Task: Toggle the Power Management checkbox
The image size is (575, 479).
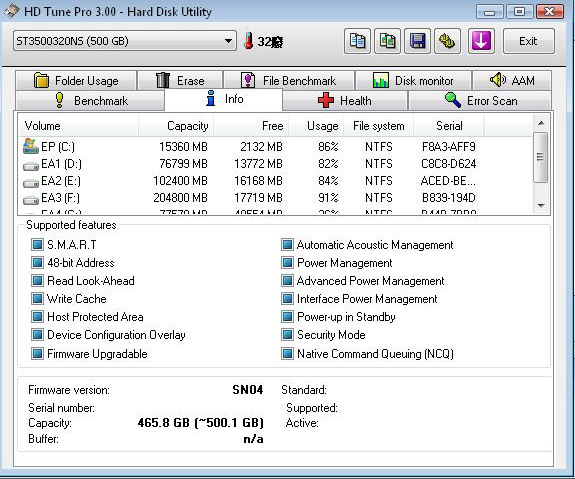Action: click(x=288, y=262)
